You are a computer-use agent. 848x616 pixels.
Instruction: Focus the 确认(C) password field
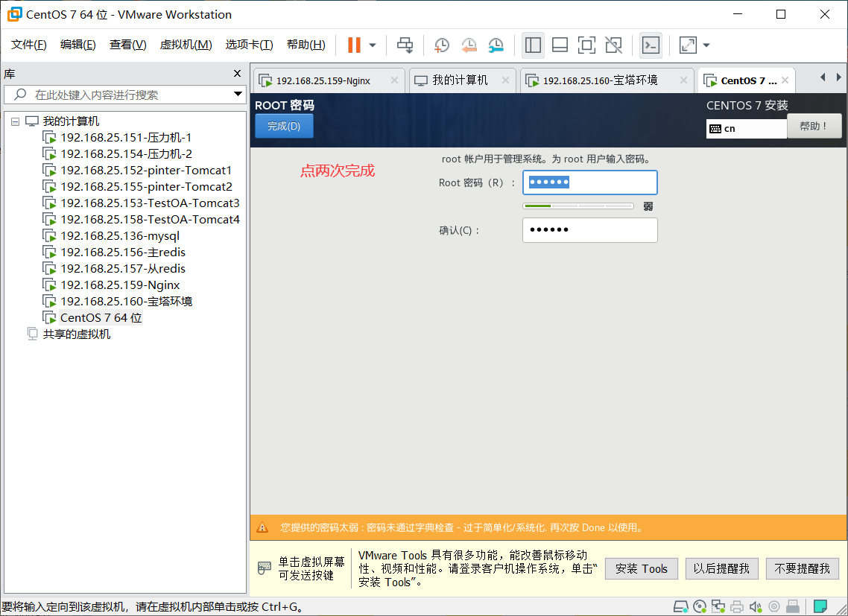click(590, 230)
